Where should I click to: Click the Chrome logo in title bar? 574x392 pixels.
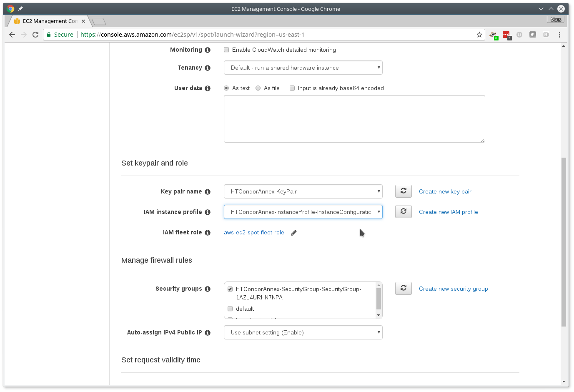[x=11, y=9]
